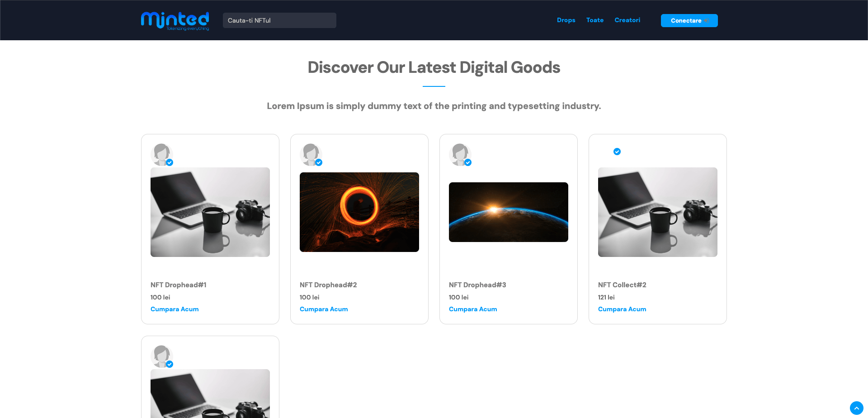Viewport: 868px width, 418px height.
Task: Open the earth sunrise image of NFT Drophead#3
Action: [509, 212]
